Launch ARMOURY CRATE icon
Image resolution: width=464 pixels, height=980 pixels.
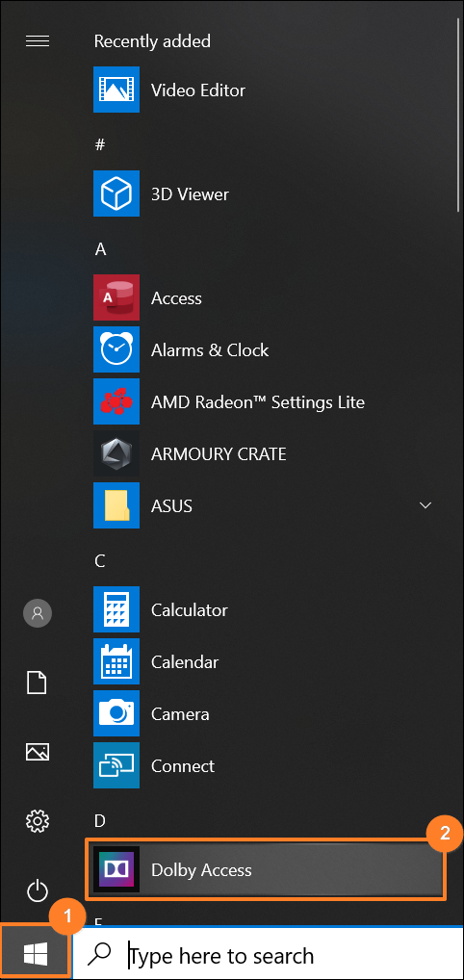(116, 453)
